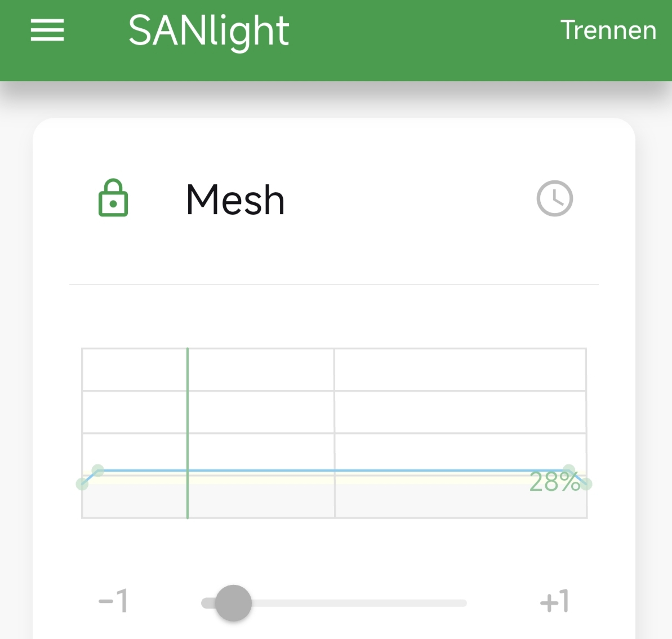Click the chart's center vertical gridline
Screen dimensions: 672x639
[335, 411]
